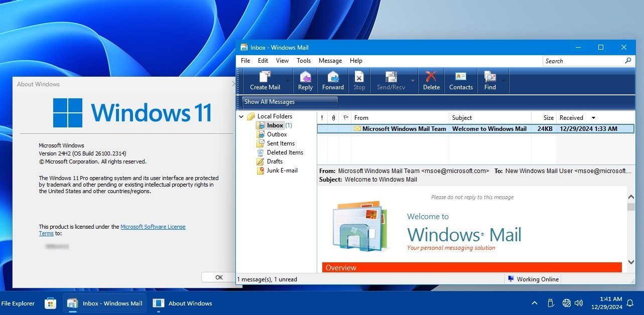
Task: Click the Windows 11 logo in About Windows
Action: point(132,113)
